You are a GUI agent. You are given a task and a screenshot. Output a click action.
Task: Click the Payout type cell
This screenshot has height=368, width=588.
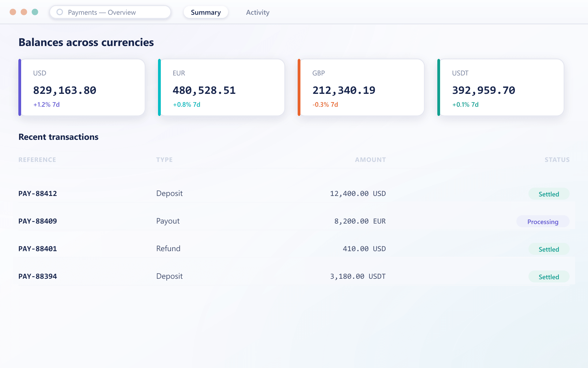pos(168,221)
